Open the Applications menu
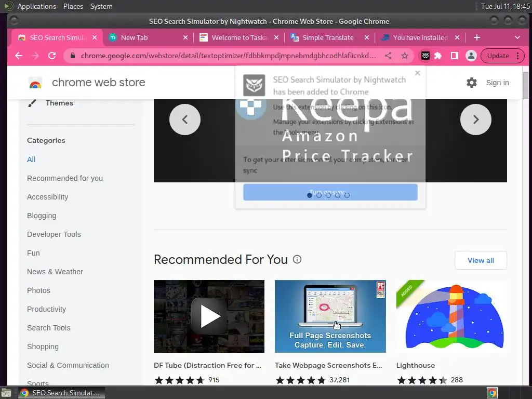Image resolution: width=532 pixels, height=399 pixels. click(x=37, y=6)
